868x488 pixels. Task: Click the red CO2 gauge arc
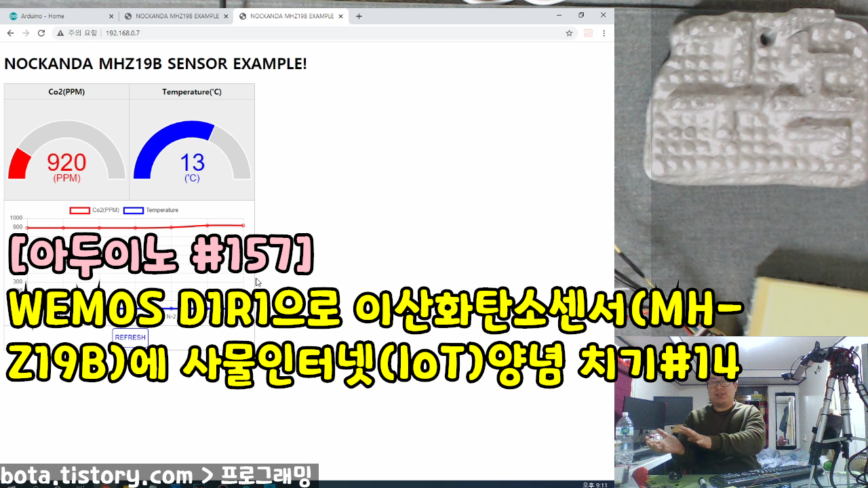(x=20, y=165)
